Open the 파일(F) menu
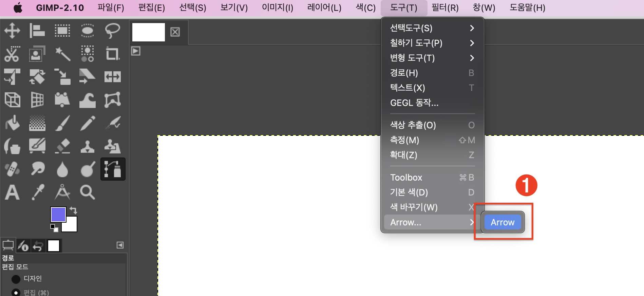Viewport: 644px width, 296px height. [111, 7]
